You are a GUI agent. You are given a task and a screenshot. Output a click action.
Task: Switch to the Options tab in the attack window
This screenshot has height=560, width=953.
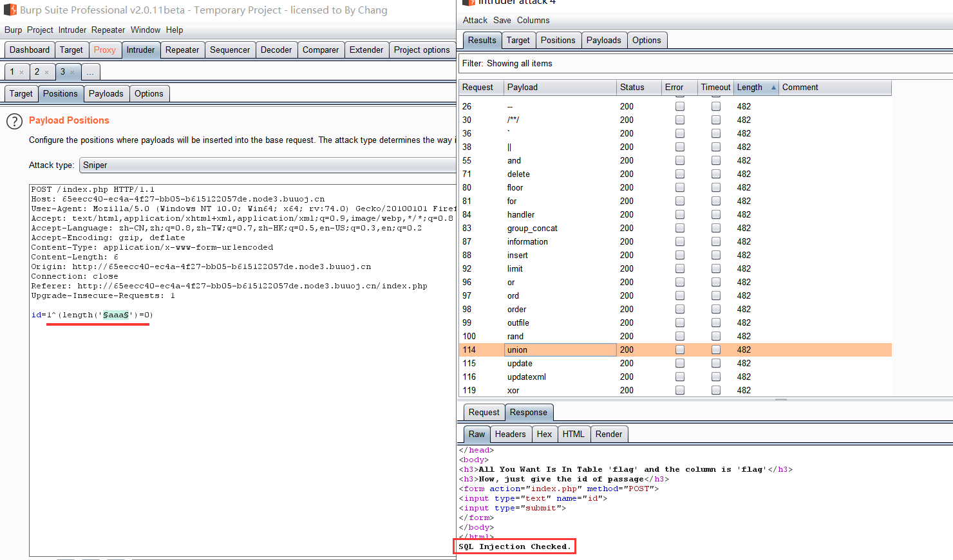pos(646,41)
